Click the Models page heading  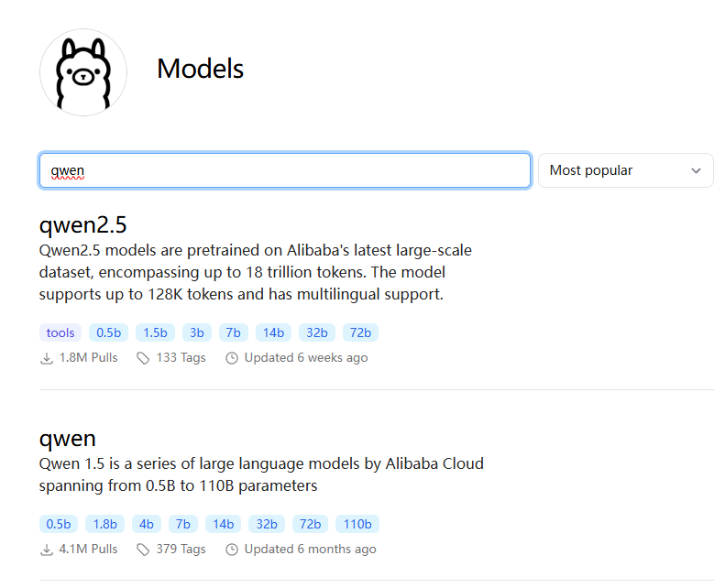(200, 69)
